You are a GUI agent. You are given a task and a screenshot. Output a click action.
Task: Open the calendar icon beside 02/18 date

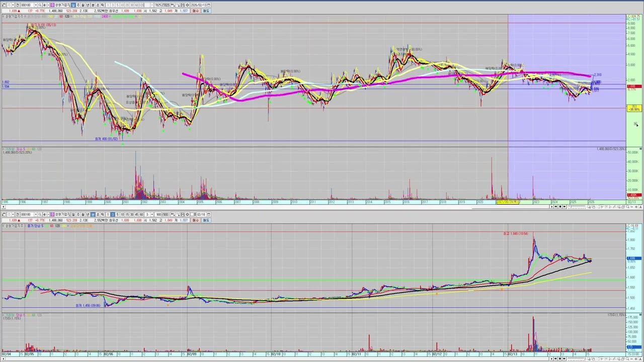(209, 215)
